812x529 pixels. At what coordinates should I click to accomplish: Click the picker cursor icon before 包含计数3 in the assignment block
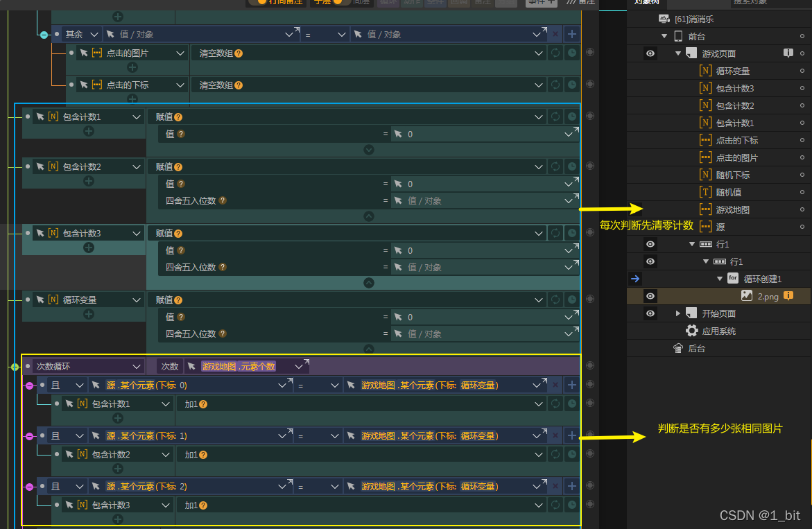click(x=40, y=233)
